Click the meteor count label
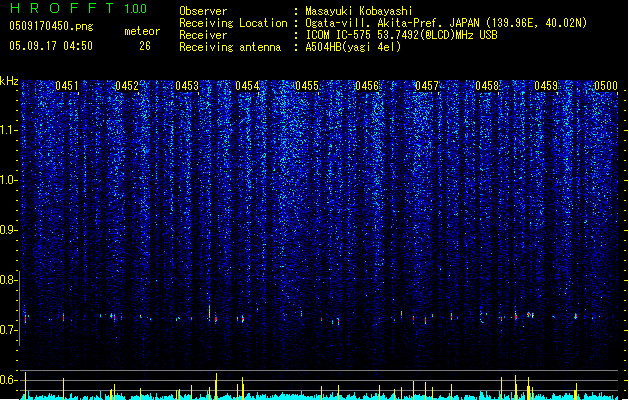 pyautogui.click(x=142, y=31)
